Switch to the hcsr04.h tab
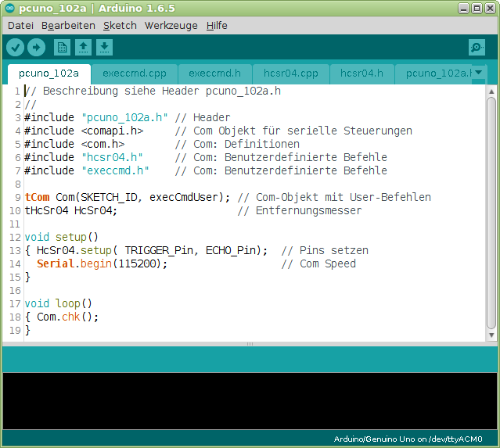Screen dimensions: 500x448 362,73
